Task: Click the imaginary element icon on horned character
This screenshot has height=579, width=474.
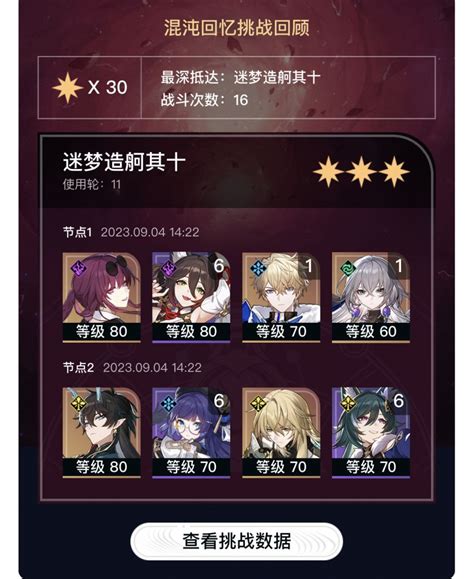Action: coord(79,403)
